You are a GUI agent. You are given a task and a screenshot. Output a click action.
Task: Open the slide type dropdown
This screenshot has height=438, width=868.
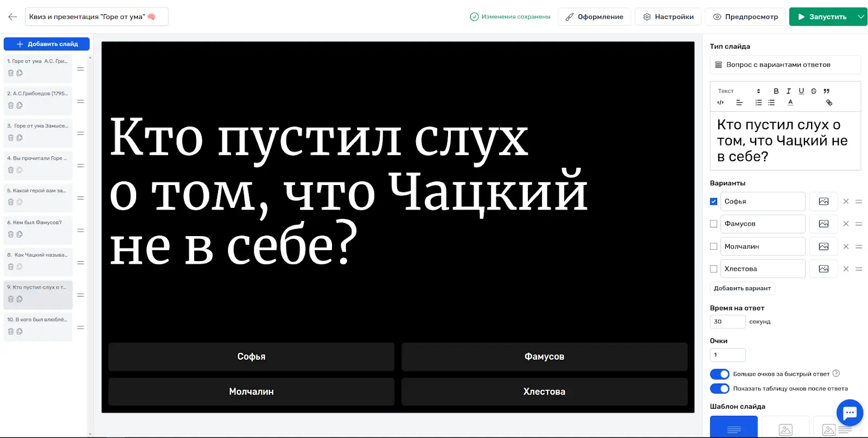click(785, 65)
